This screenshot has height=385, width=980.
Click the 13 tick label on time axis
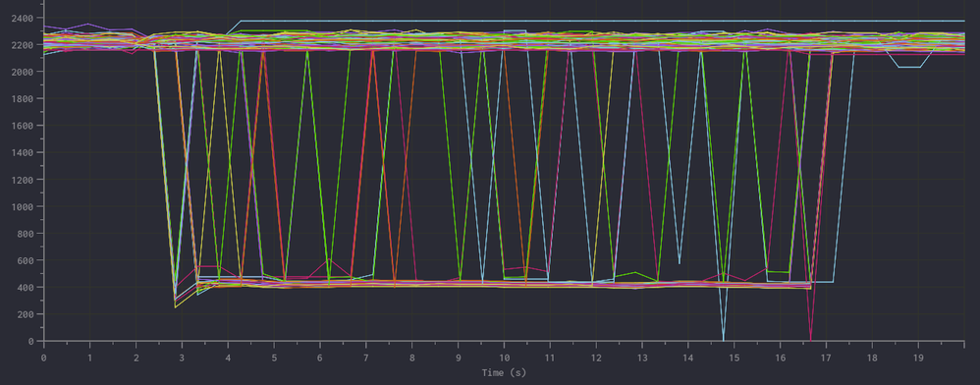click(x=642, y=358)
